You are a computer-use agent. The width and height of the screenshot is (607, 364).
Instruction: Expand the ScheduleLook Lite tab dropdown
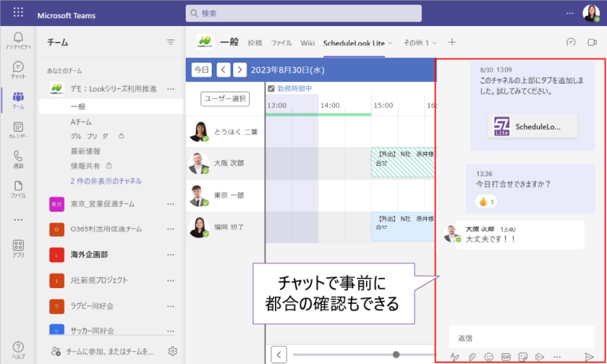click(390, 43)
